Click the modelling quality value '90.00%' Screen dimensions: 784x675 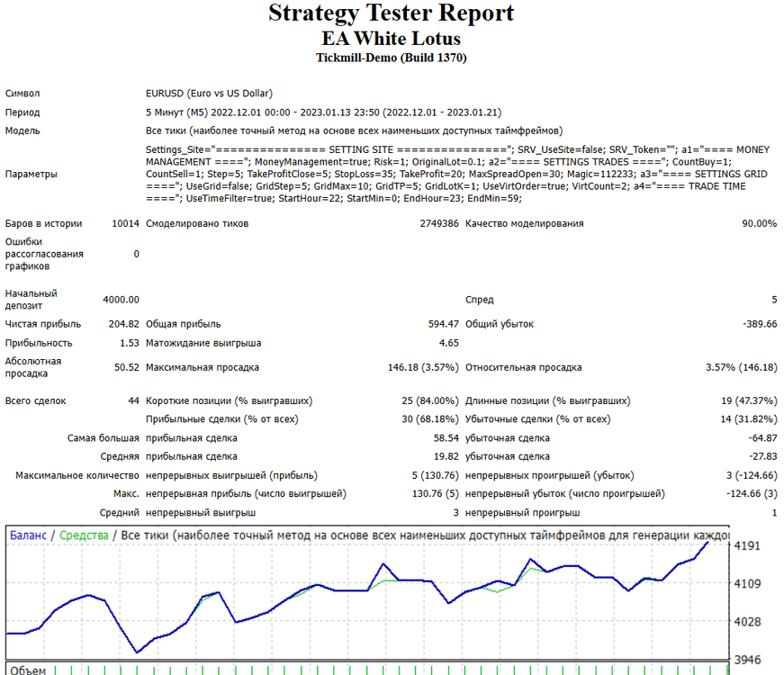[x=759, y=223]
